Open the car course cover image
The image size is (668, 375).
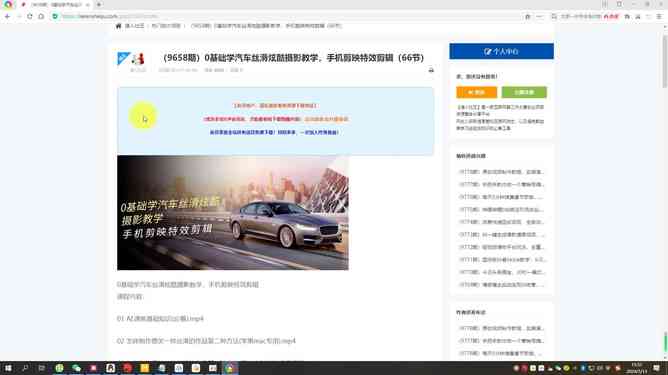[x=233, y=213]
